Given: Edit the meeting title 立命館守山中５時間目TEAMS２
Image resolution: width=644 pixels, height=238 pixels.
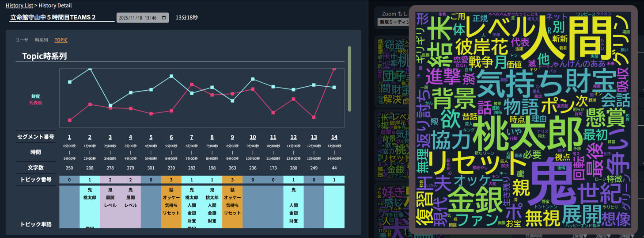Looking at the screenshot, I should (62, 18).
